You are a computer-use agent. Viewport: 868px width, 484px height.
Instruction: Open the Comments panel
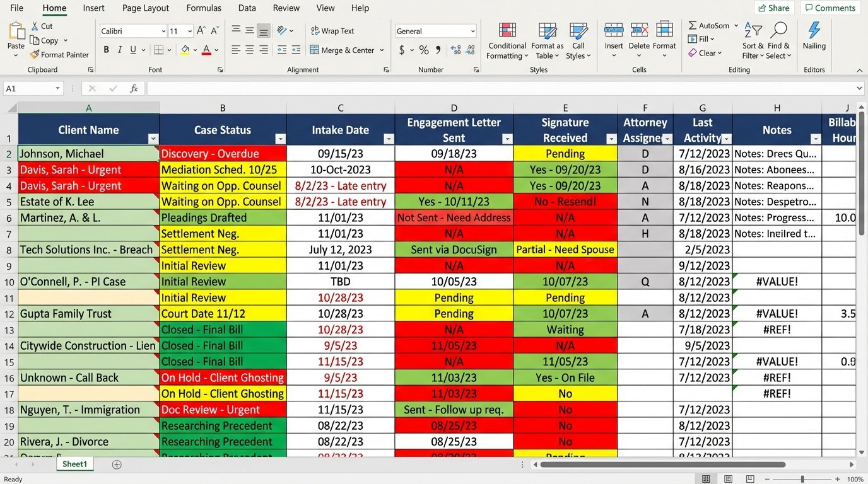830,8
